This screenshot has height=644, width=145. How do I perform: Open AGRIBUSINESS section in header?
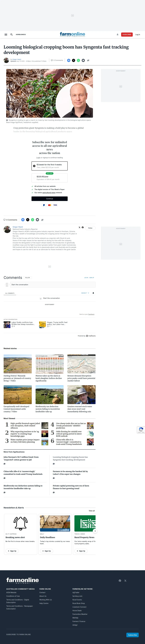coord(21,35)
